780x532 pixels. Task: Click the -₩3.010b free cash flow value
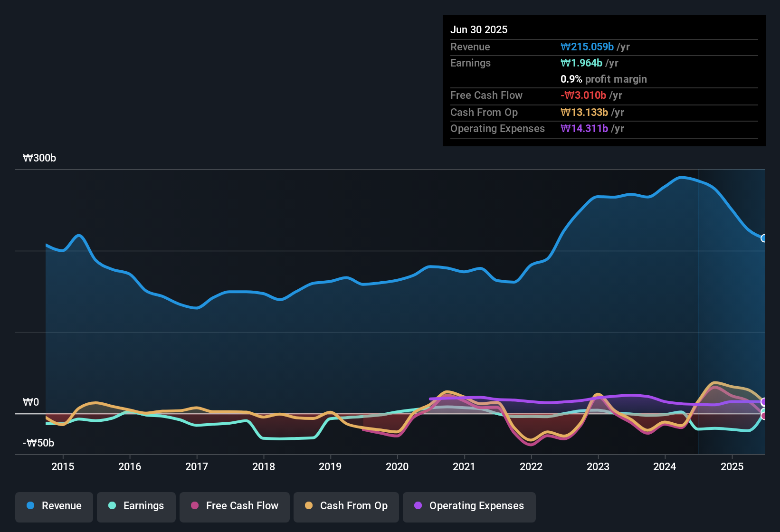point(583,95)
